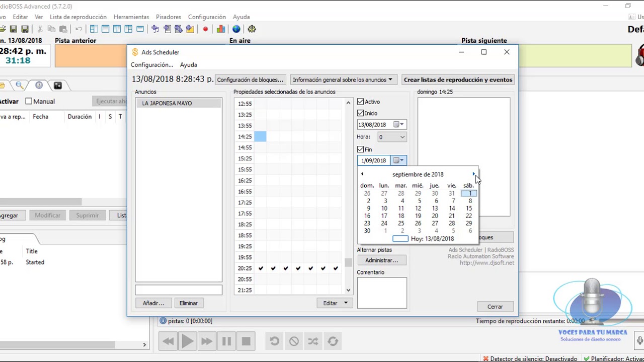Click the red record icon in toolbar

205,29
